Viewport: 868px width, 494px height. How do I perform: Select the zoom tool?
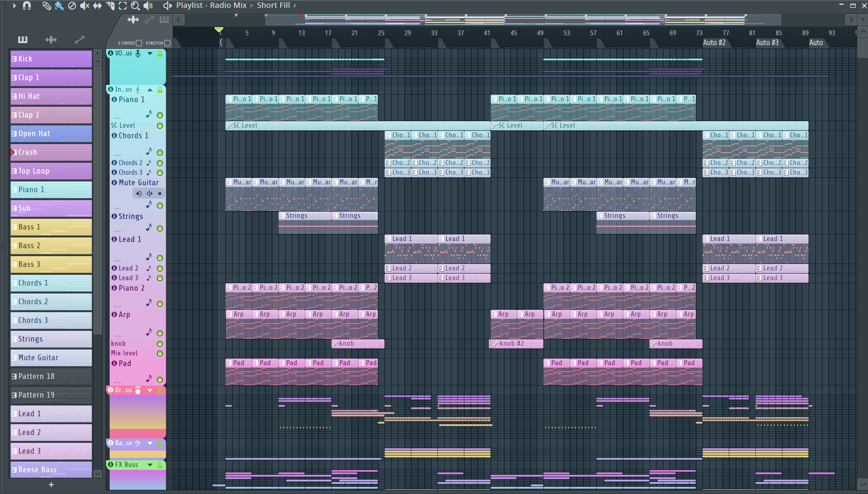coord(135,5)
